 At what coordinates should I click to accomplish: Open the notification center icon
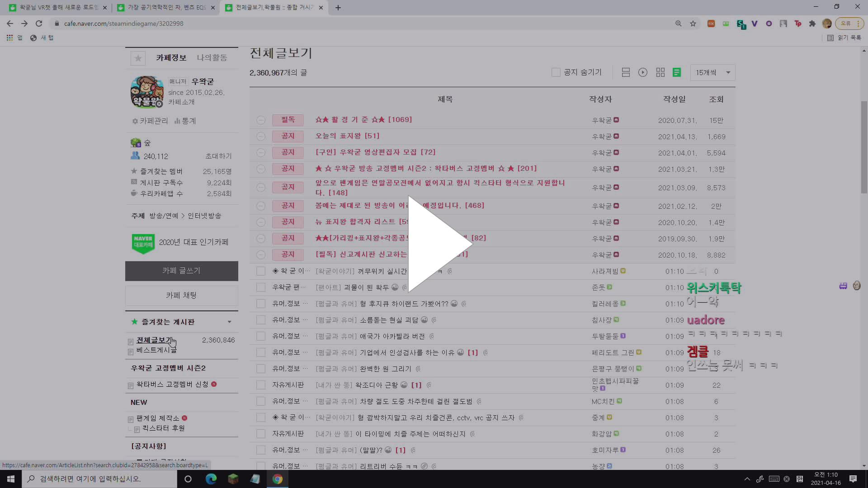click(853, 479)
